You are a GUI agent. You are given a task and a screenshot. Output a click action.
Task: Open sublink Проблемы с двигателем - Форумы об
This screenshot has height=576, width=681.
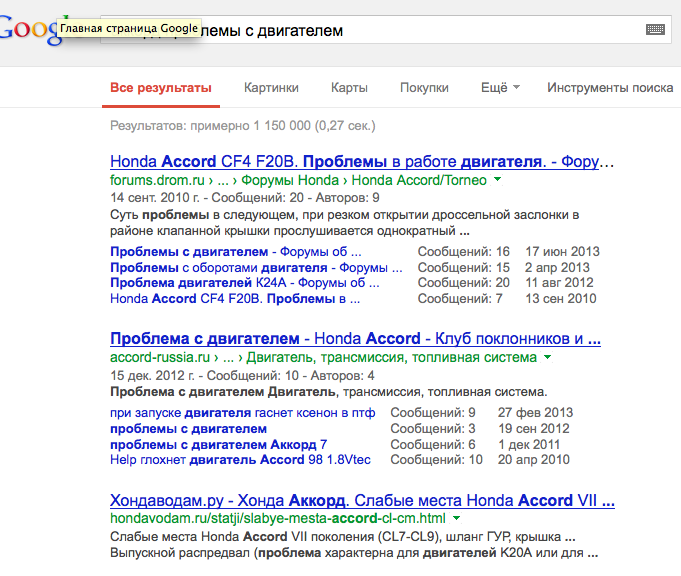(235, 252)
